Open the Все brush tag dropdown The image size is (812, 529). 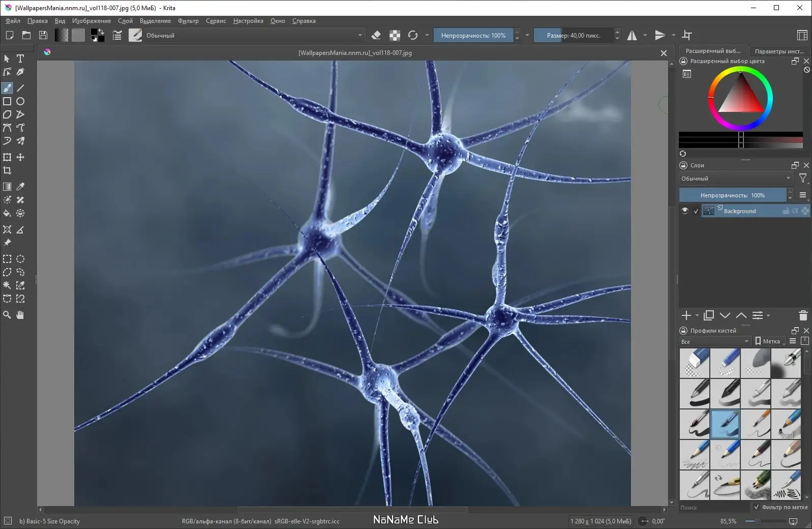pos(715,341)
